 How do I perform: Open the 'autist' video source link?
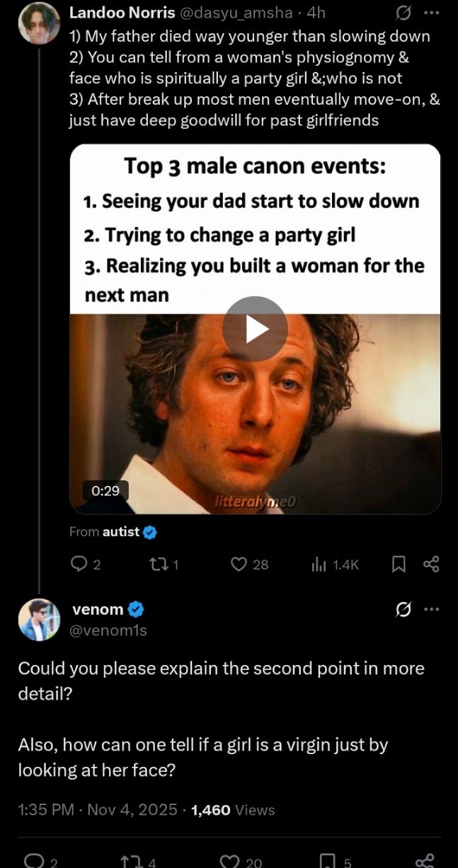(121, 531)
